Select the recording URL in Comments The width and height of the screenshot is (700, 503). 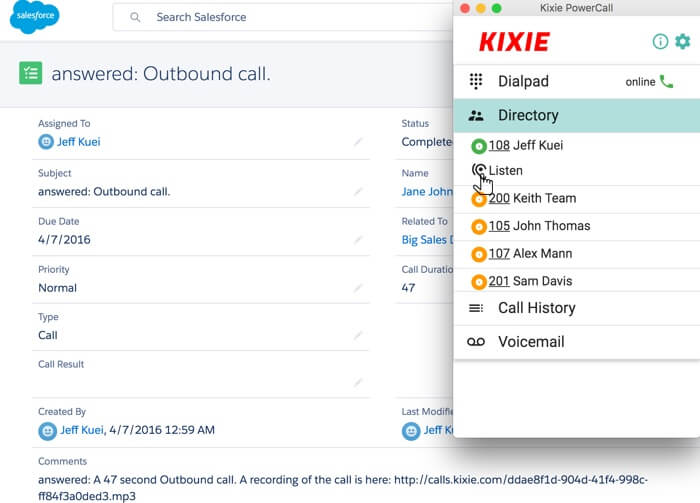(343, 488)
